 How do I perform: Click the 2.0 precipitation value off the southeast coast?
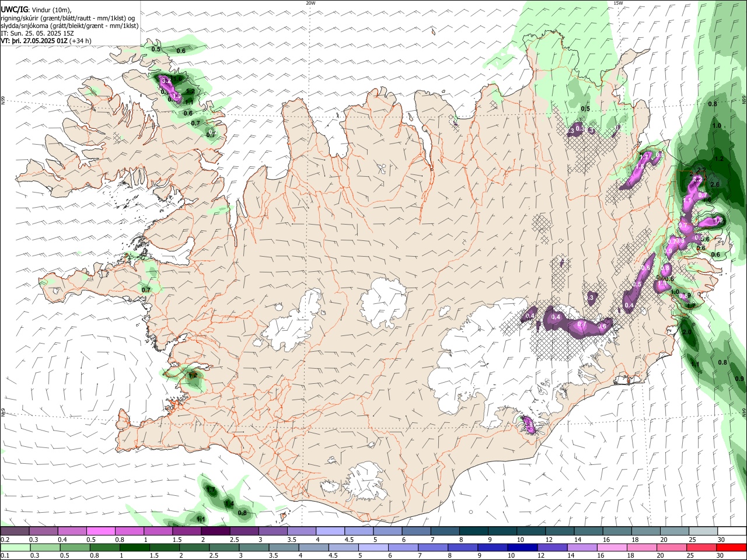coord(687,332)
